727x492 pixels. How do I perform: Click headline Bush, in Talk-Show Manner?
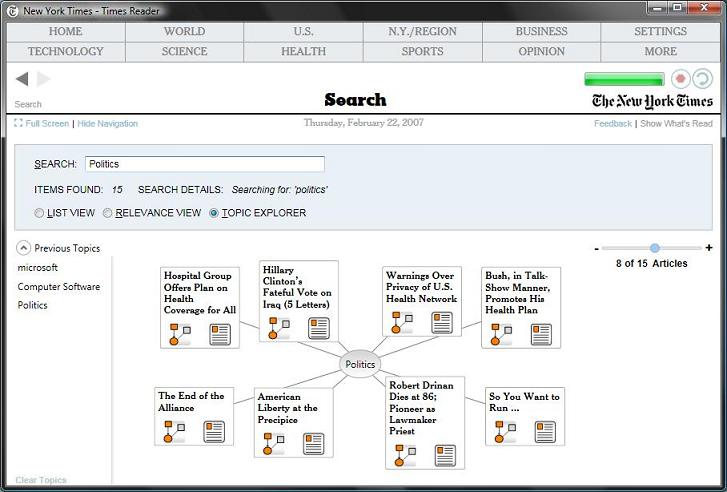[x=518, y=293]
